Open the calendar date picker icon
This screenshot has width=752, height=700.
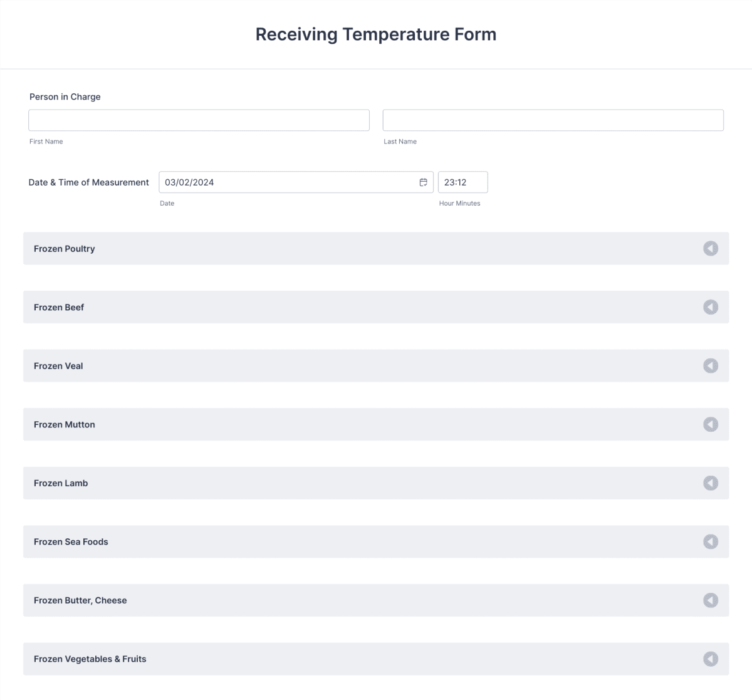(424, 182)
